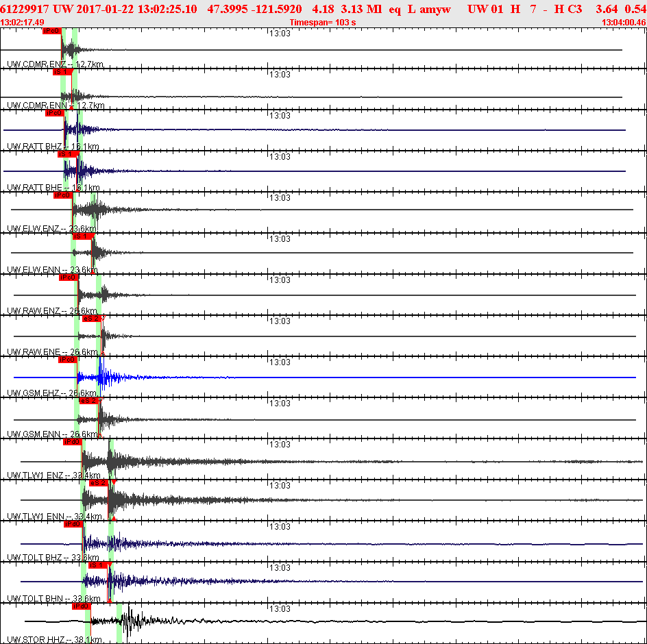Click the 'UW.CDMR.ENN -- 12.7km' channel label
This screenshot has height=644, width=647.
click(56, 106)
